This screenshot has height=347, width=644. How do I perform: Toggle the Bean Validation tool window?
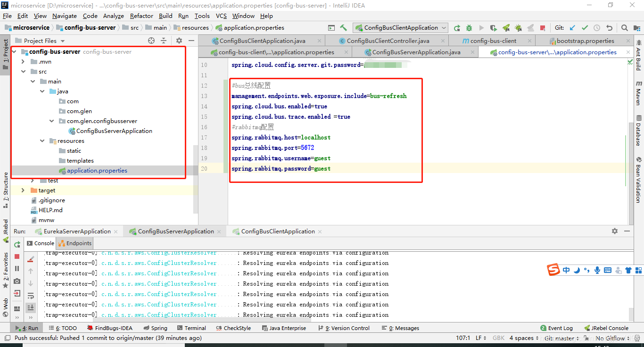[x=638, y=181]
